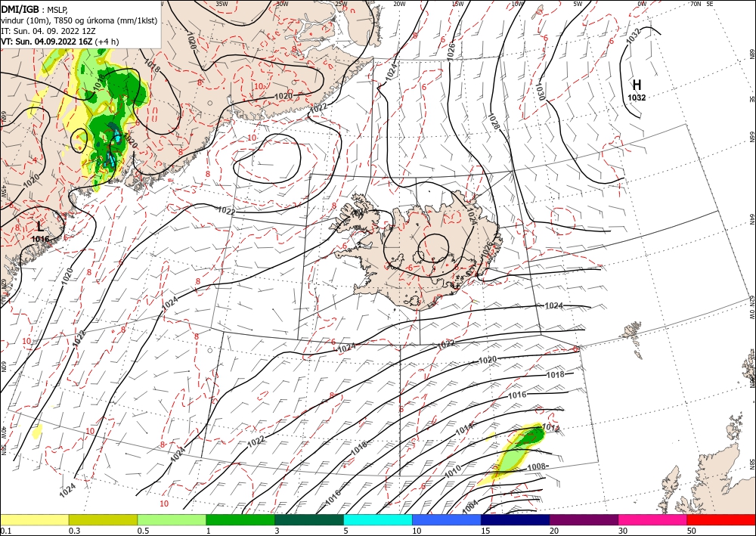756x536 pixels.
Task: Click the green precipitation patch near 1012 isobar
Action: 533,435
